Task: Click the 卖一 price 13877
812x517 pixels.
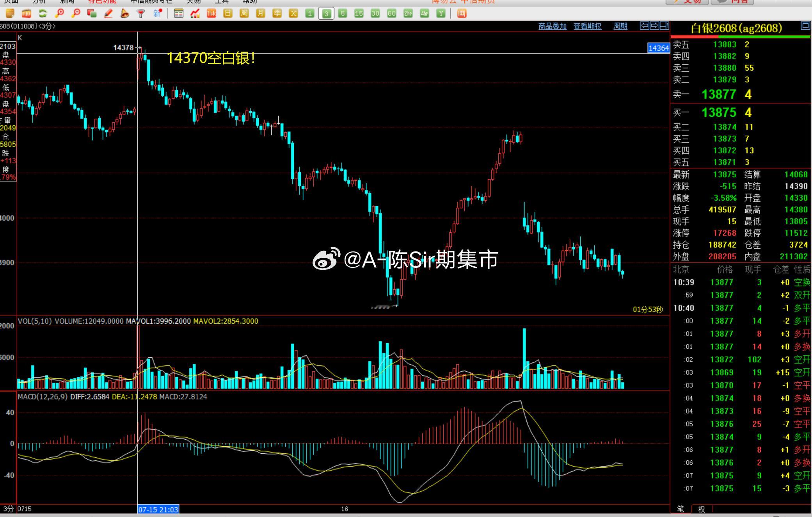Action: [x=718, y=94]
